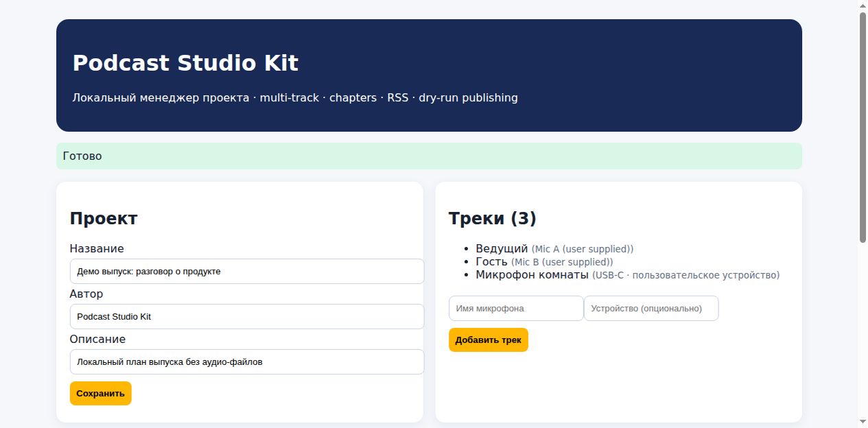Image resolution: width=868 pixels, height=428 pixels.
Task: Click the Треки (3) section heading
Action: point(493,218)
